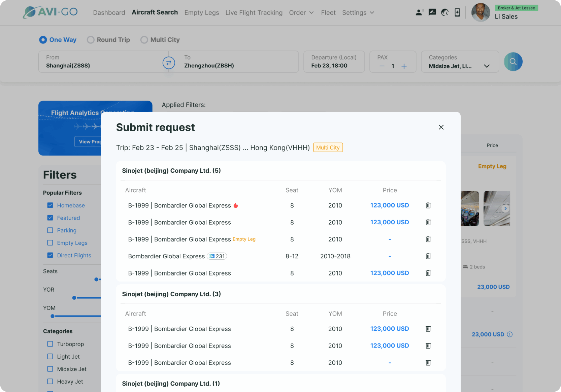Click the Multi City tag in dialog
This screenshot has width=561, height=392.
click(x=328, y=148)
